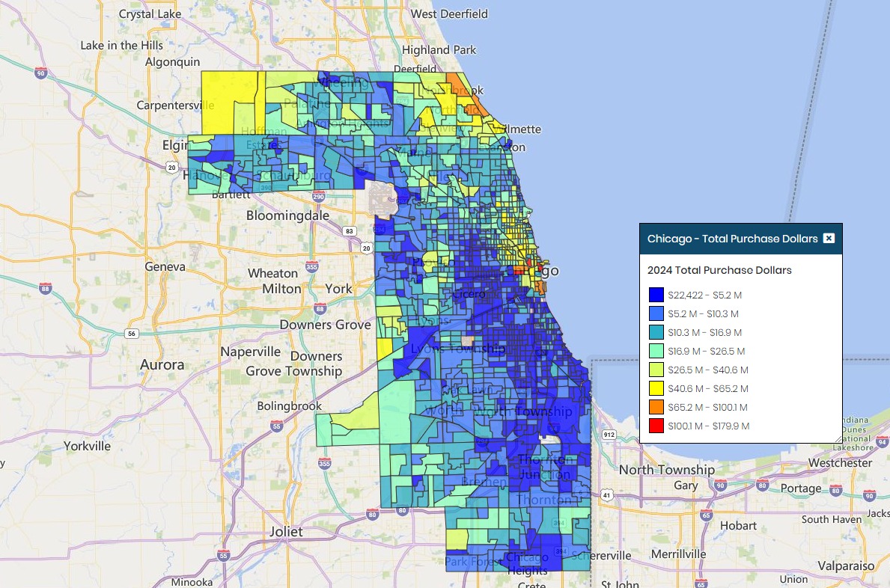890x588 pixels.
Task: Click the red $100.1 M - $179.9 M swatch
Action: click(656, 426)
